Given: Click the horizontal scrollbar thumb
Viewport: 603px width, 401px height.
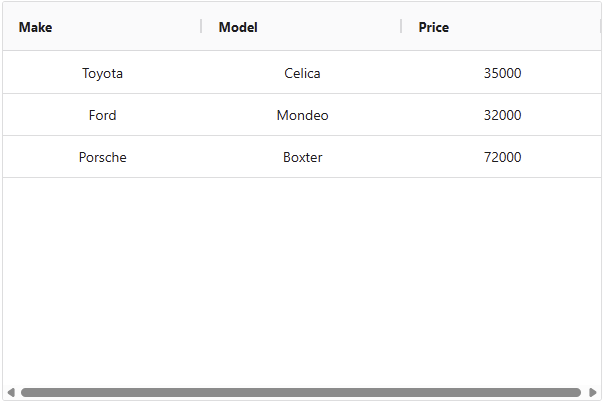Looking at the screenshot, I should (x=300, y=393).
